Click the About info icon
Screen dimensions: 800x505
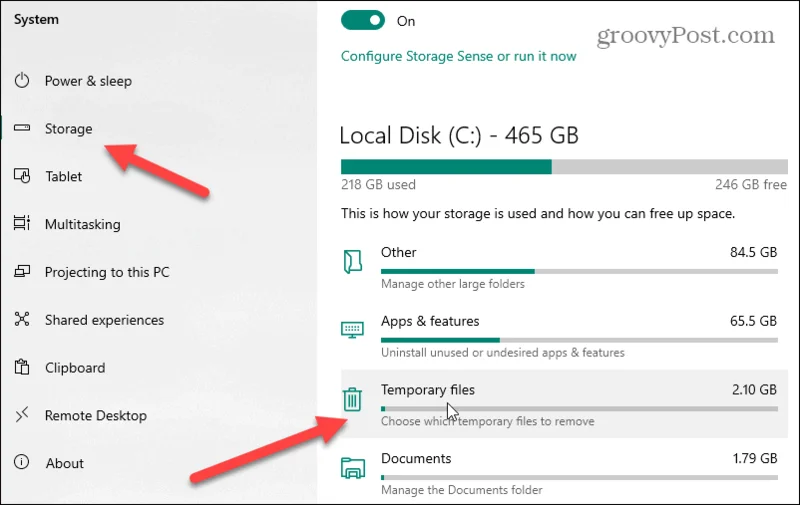click(21, 462)
